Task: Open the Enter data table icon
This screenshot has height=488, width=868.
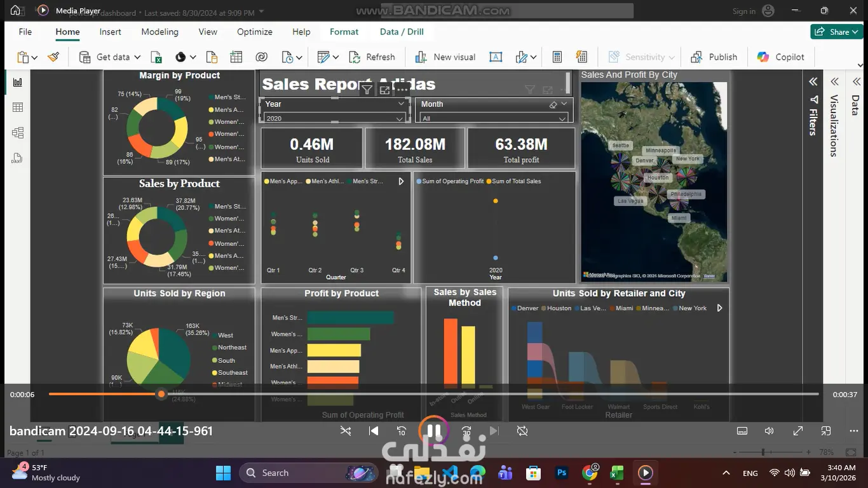Action: (x=236, y=57)
